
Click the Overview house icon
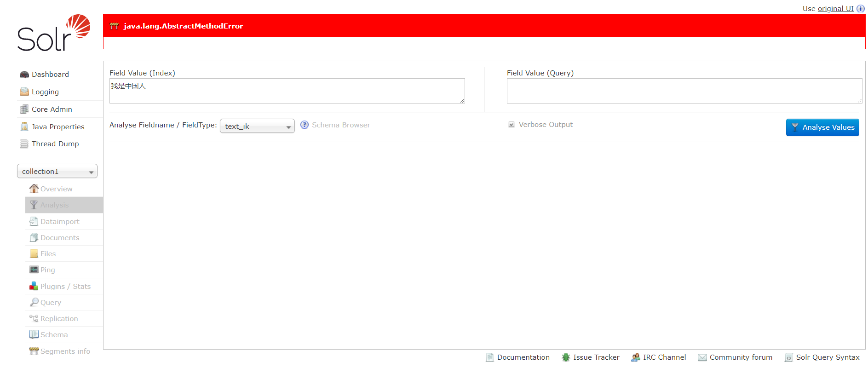click(34, 189)
